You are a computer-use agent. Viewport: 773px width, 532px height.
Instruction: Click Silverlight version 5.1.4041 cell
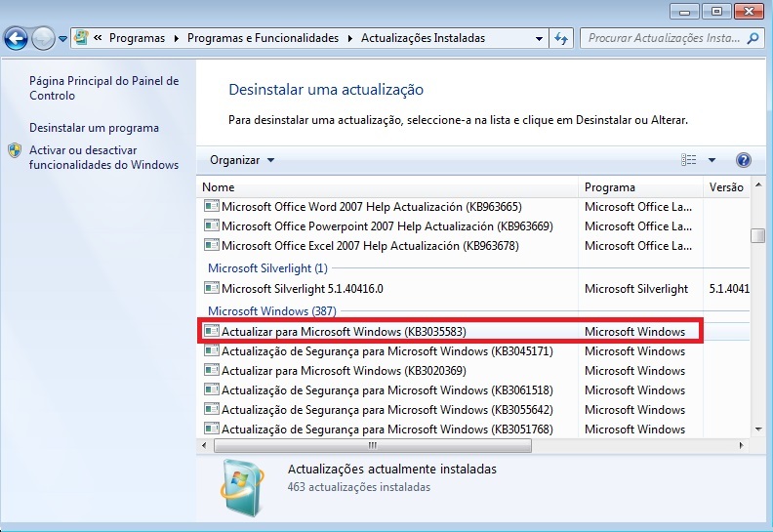729,288
